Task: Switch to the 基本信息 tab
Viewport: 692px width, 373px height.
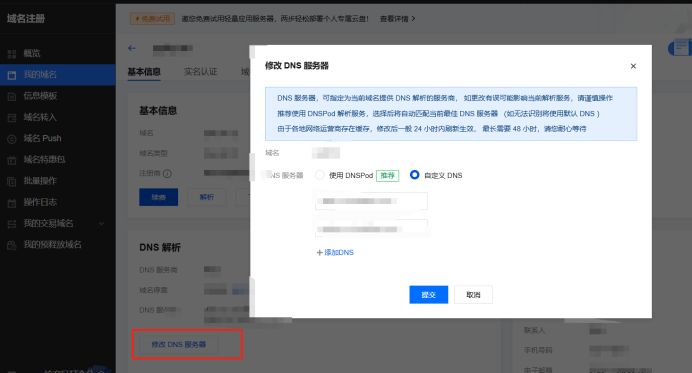Action: (x=144, y=72)
